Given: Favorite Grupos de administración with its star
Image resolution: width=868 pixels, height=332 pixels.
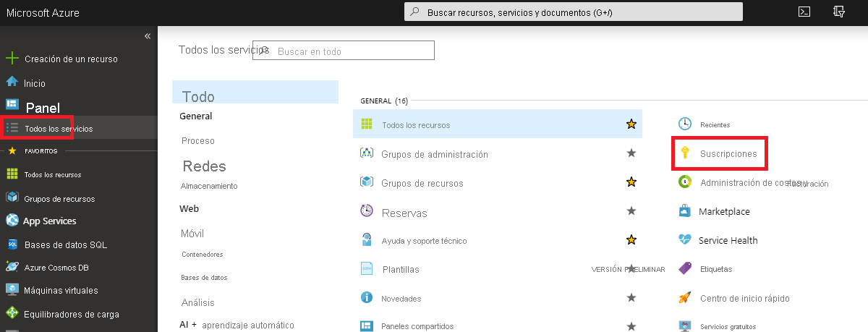Looking at the screenshot, I should click(631, 153).
